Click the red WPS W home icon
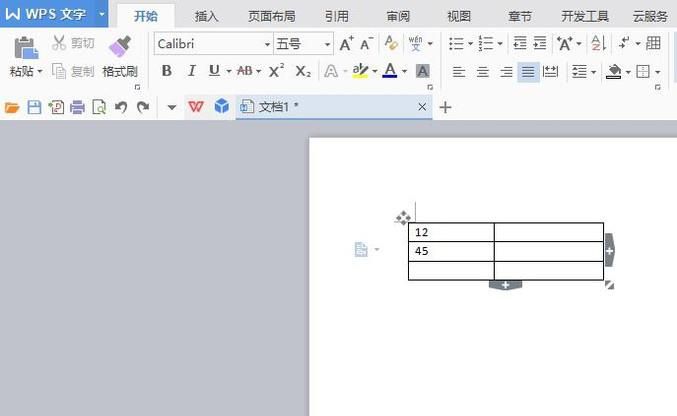The image size is (677, 416). pyautogui.click(x=196, y=106)
